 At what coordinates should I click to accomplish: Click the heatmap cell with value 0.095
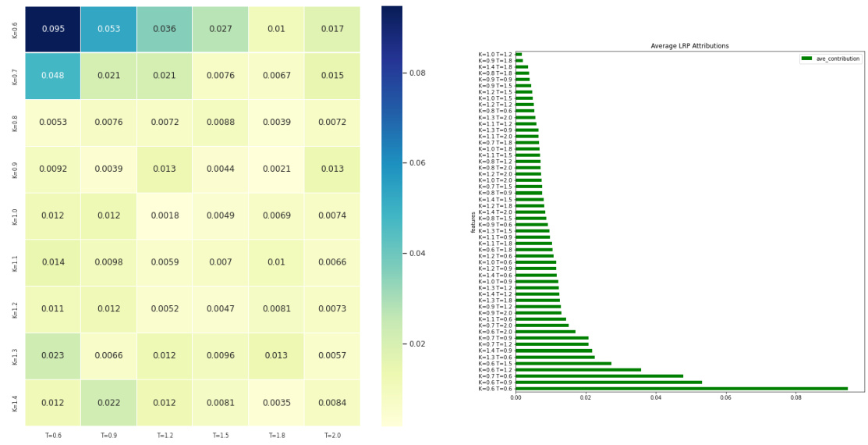(x=53, y=30)
